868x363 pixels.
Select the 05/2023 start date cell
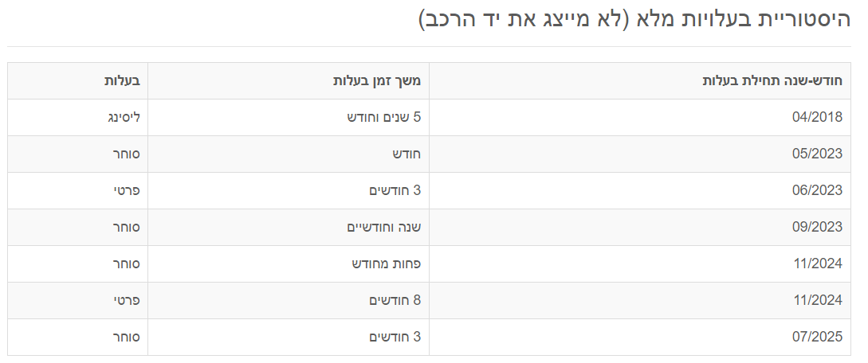(x=817, y=154)
